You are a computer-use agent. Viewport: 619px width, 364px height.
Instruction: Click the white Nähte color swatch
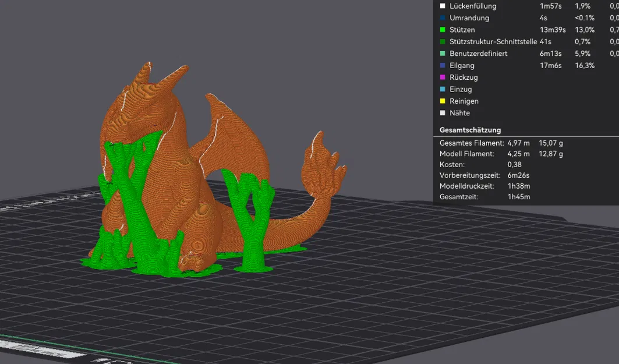(x=443, y=113)
